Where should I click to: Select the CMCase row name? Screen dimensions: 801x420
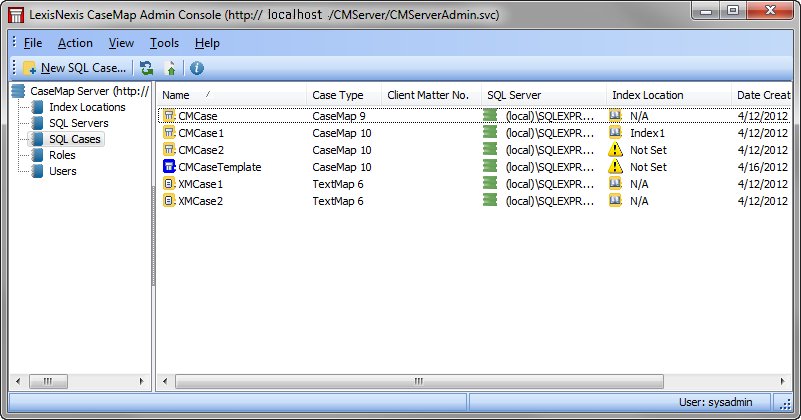click(198, 116)
